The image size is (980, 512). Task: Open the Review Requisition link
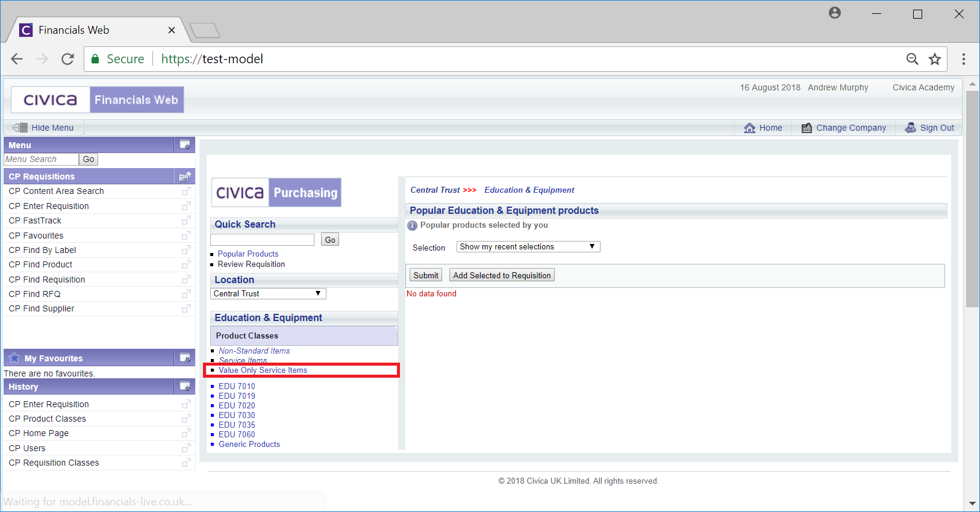pos(251,264)
